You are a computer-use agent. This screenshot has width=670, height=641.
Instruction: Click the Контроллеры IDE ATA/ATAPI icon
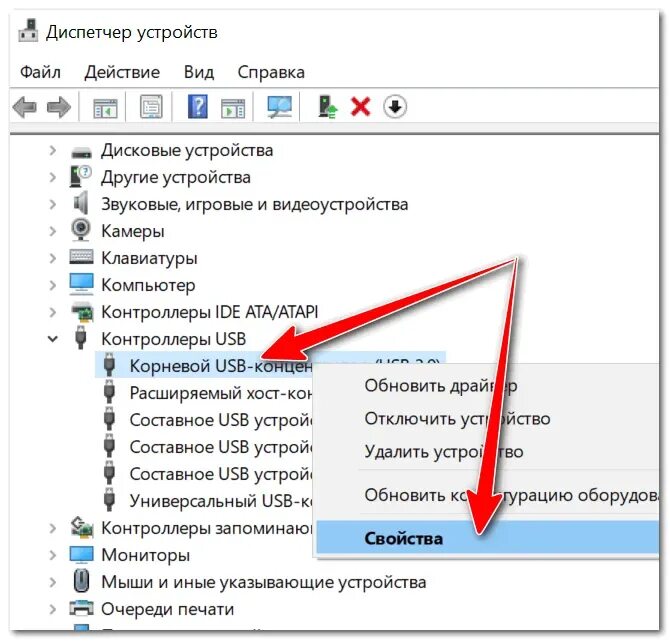82,312
